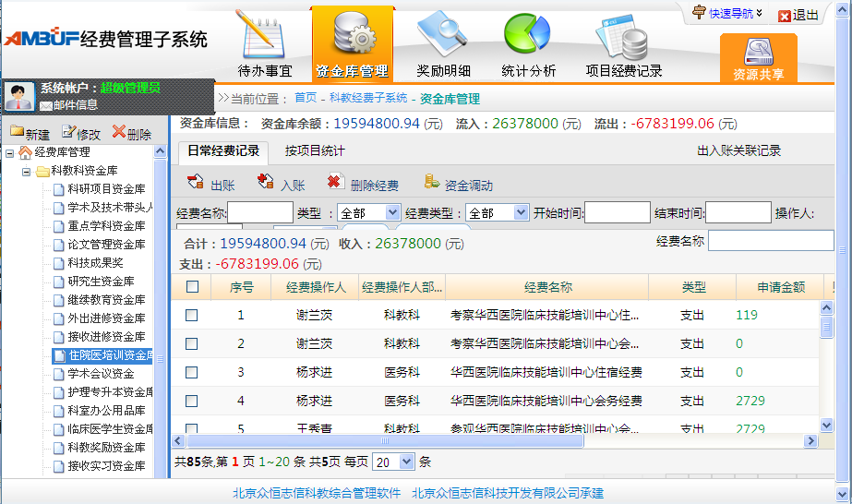Open the 统计分析 pie chart icon

tap(527, 35)
